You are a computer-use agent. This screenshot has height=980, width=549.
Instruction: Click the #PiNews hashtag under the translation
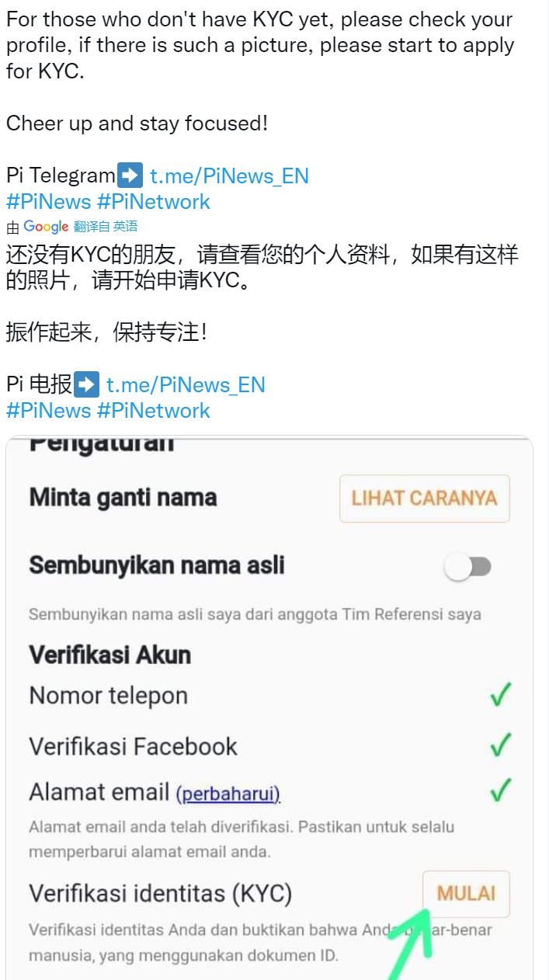coord(48,411)
